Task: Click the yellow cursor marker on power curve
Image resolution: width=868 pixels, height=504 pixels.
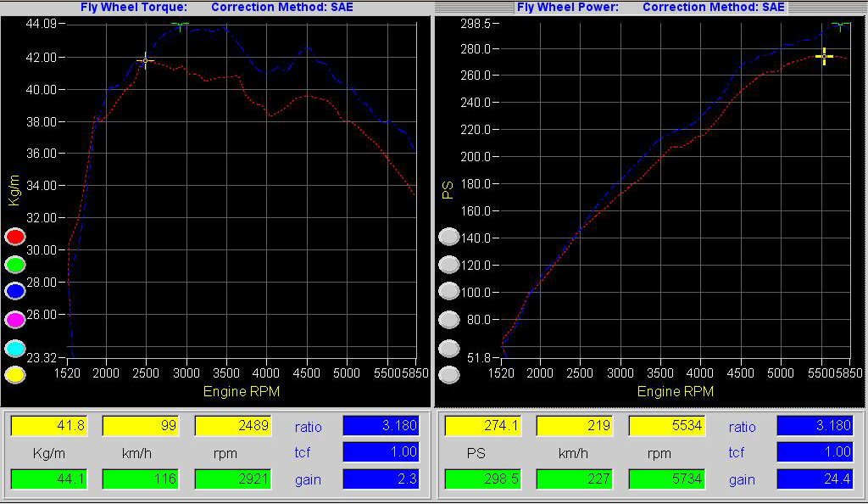Action: (824, 57)
